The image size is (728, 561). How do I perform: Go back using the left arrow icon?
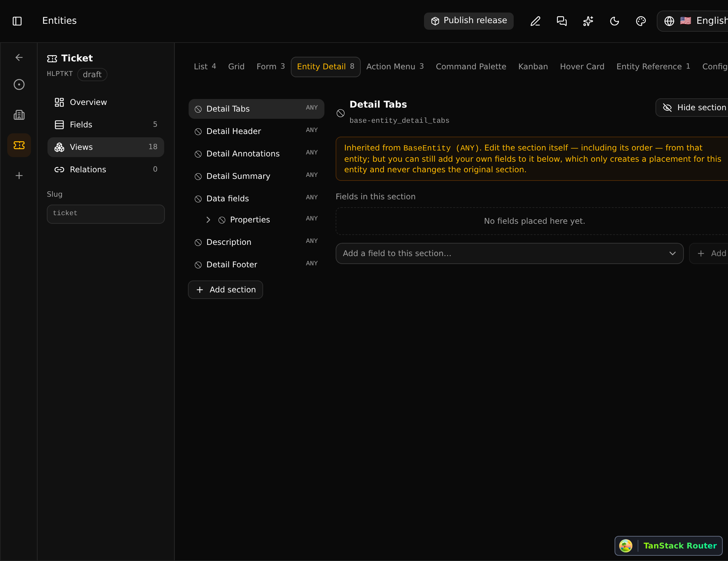19,57
